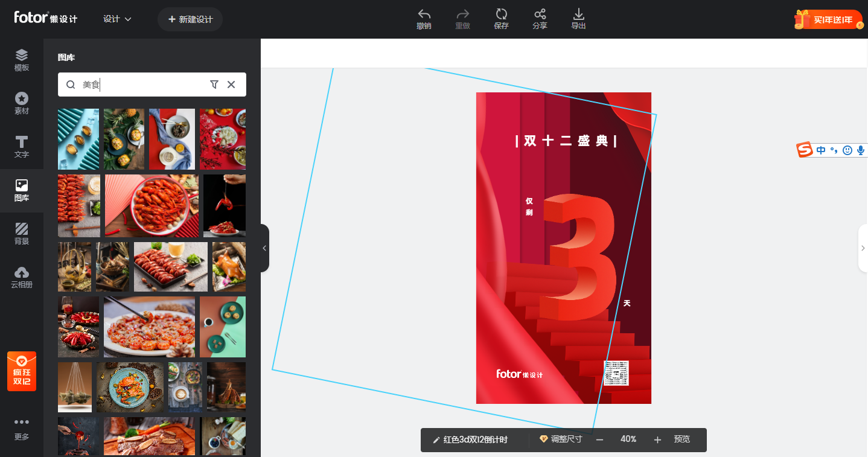Image resolution: width=868 pixels, height=457 pixels.
Task: Open the Share (分享) option
Action: click(x=540, y=14)
